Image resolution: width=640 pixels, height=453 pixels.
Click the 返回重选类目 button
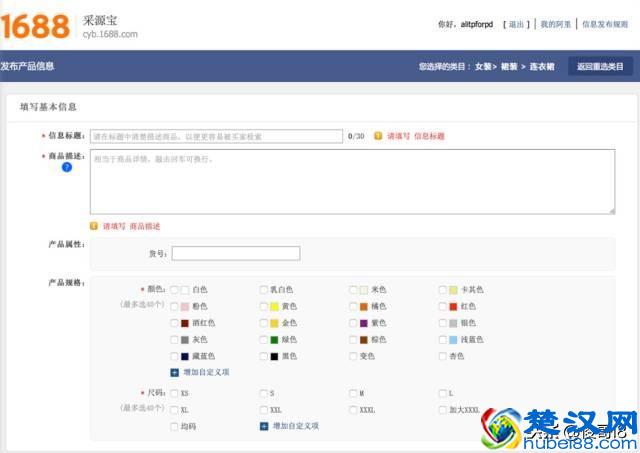[600, 67]
